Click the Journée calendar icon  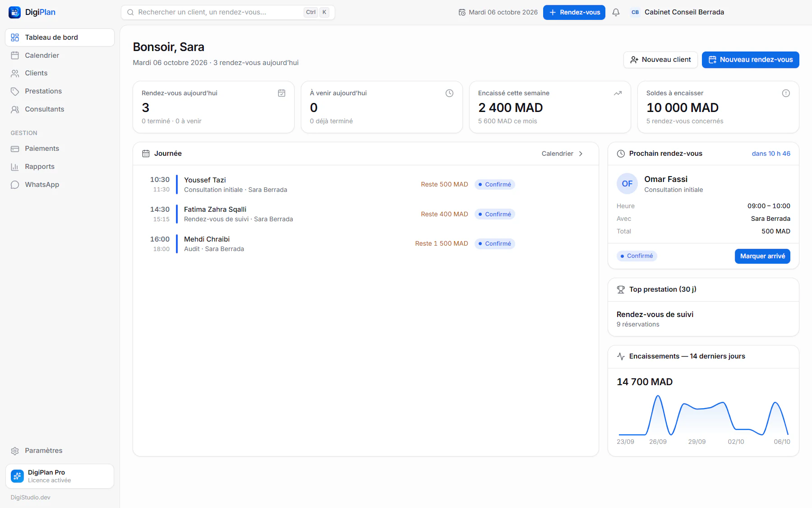[x=146, y=154]
